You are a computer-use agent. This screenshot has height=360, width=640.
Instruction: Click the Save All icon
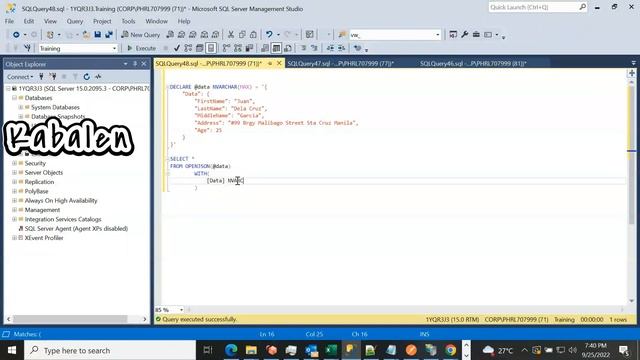[x=109, y=35]
